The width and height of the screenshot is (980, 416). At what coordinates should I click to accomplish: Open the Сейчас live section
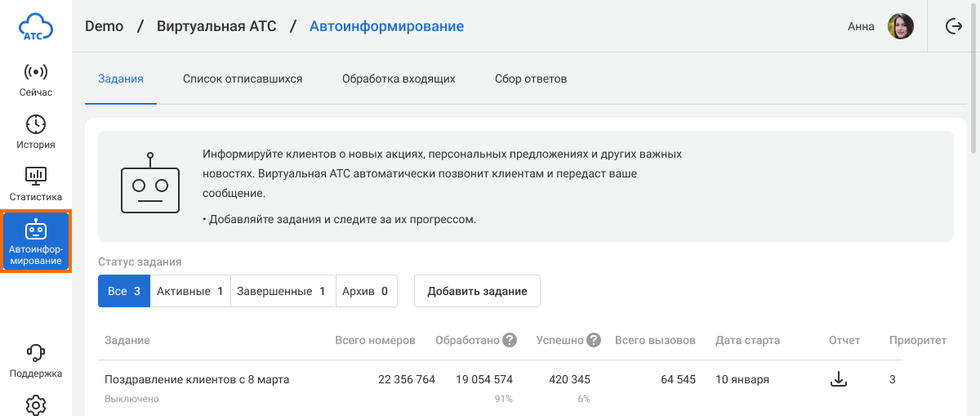36,80
